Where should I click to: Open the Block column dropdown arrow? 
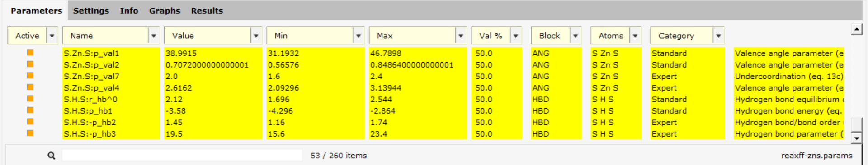click(x=576, y=36)
